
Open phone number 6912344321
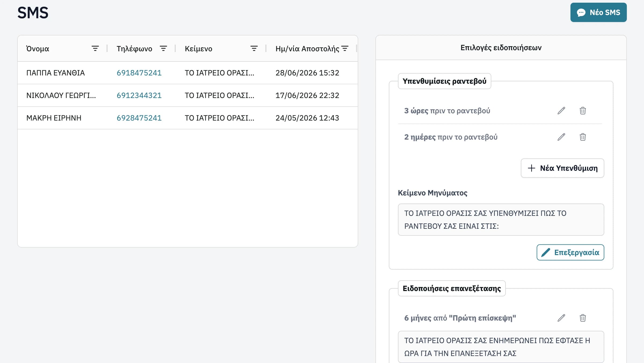pos(139,95)
